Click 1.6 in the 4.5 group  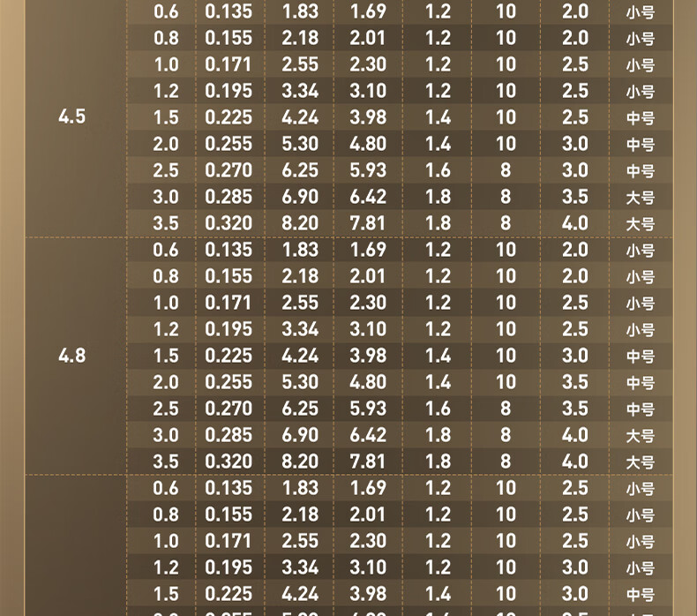[x=438, y=170]
